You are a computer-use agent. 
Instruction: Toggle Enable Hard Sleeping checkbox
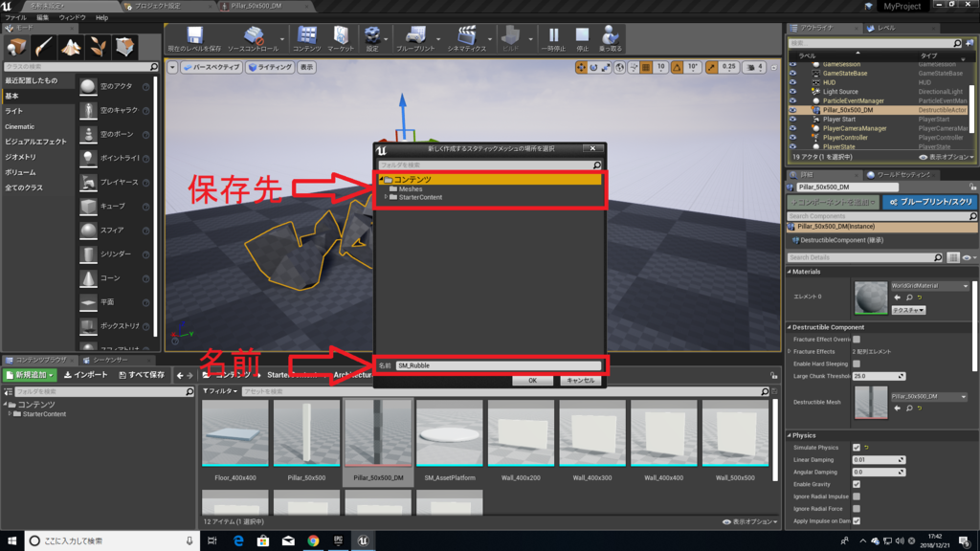(857, 364)
